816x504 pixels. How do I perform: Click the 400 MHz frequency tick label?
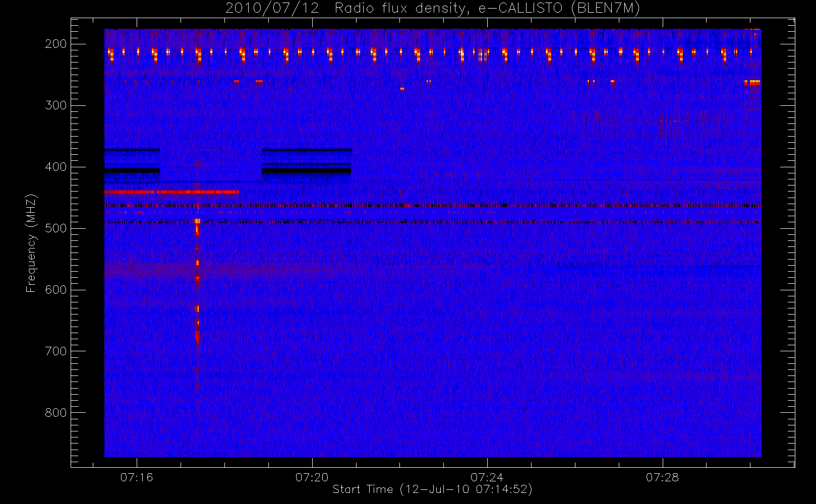pos(56,167)
